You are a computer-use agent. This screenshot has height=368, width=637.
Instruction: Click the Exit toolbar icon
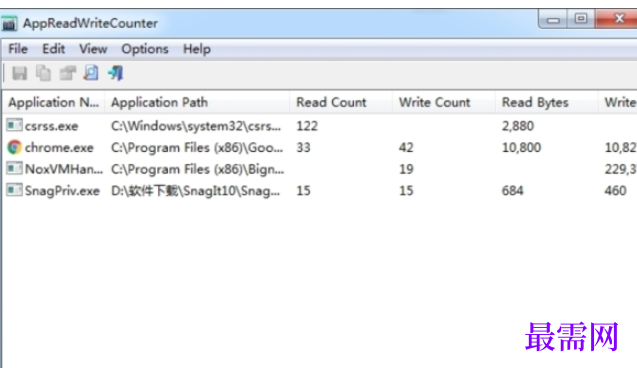tap(115, 73)
